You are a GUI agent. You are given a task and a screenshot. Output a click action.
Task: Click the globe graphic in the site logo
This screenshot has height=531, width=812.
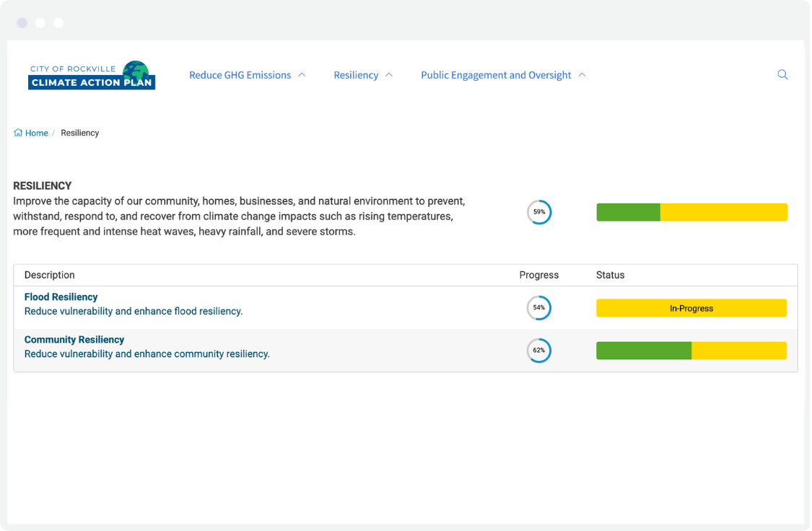(134, 71)
